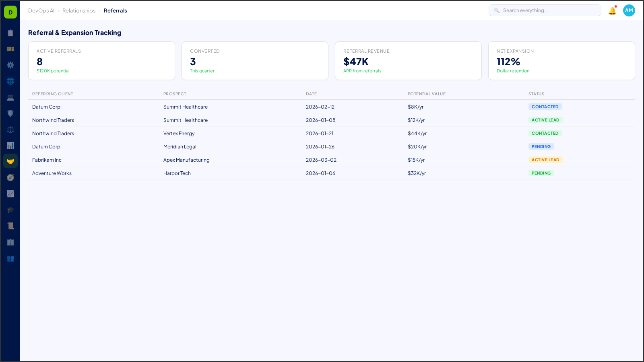Open the notifications bell
The width and height of the screenshot is (644, 362).
pos(611,10)
